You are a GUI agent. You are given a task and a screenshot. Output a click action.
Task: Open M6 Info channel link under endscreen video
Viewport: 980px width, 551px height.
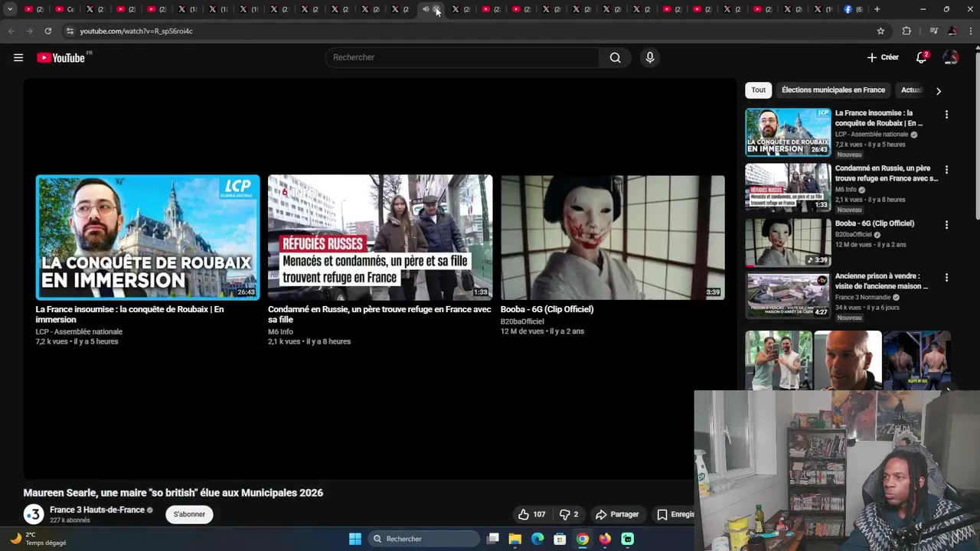pyautogui.click(x=280, y=331)
